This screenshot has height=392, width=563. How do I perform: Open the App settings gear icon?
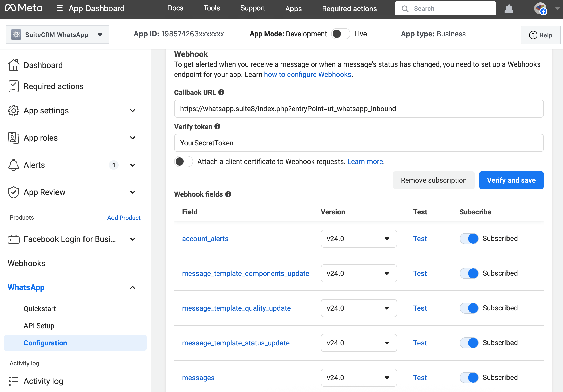pos(14,111)
